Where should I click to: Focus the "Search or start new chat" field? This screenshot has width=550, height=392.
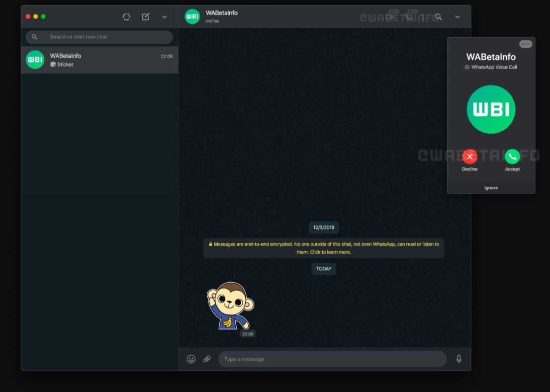99,37
